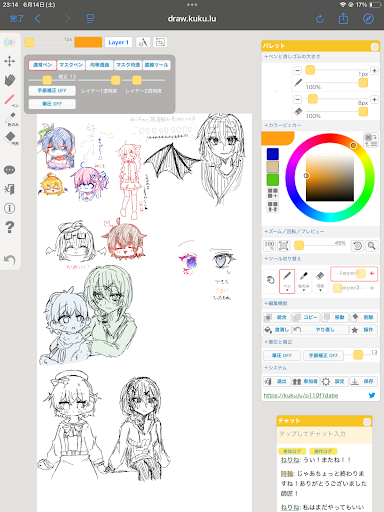
Task: Toggle 手振補正 OFF in the gray pen options
Action: [x=52, y=90]
